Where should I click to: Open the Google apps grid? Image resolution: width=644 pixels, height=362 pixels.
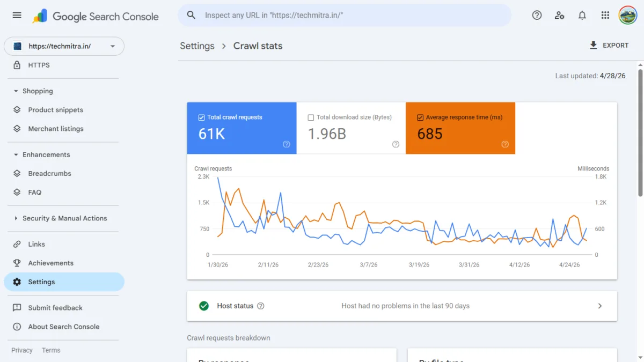pos(605,16)
